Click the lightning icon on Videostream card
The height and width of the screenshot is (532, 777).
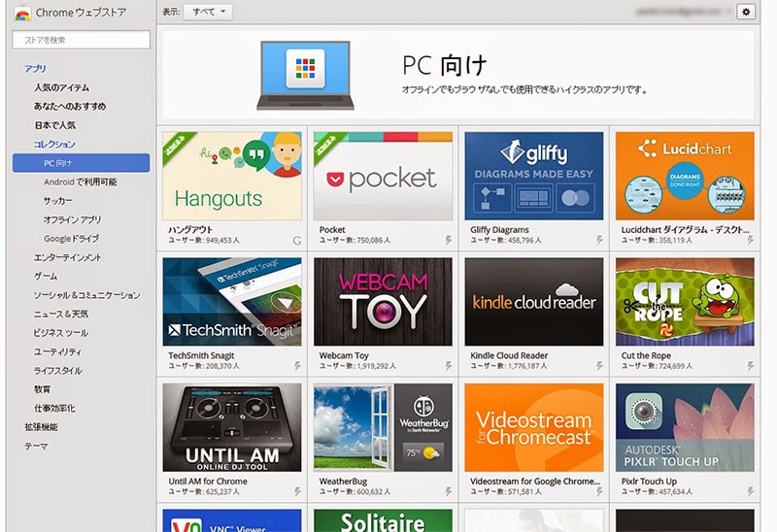tap(599, 492)
